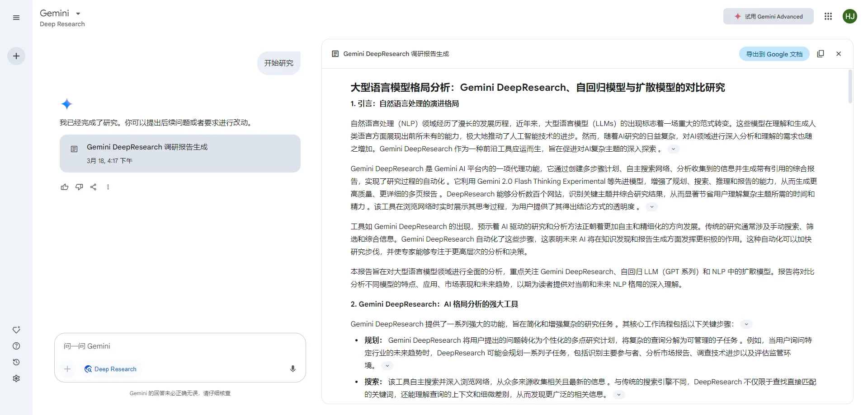Open more options for the response

(x=108, y=187)
